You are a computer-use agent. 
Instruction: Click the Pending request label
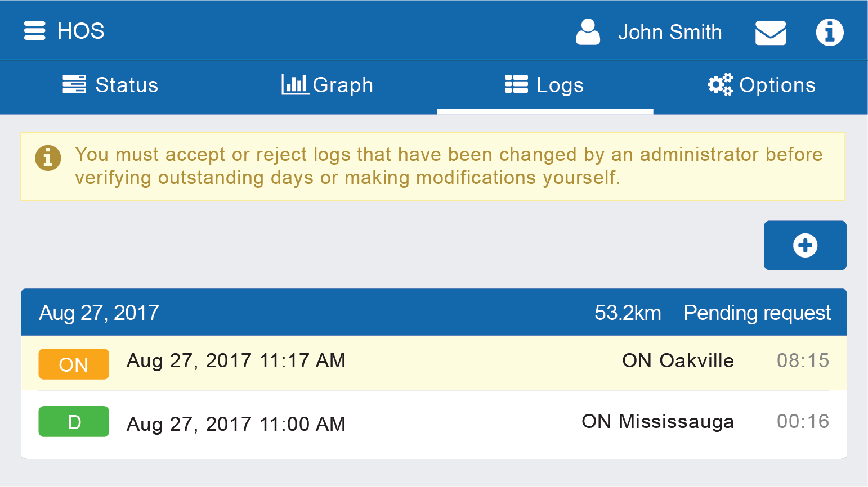pos(757,313)
